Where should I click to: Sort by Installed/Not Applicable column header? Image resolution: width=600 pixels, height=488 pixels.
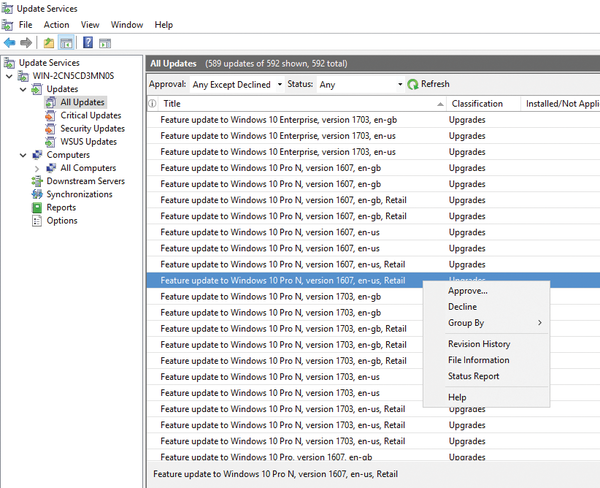click(560, 104)
